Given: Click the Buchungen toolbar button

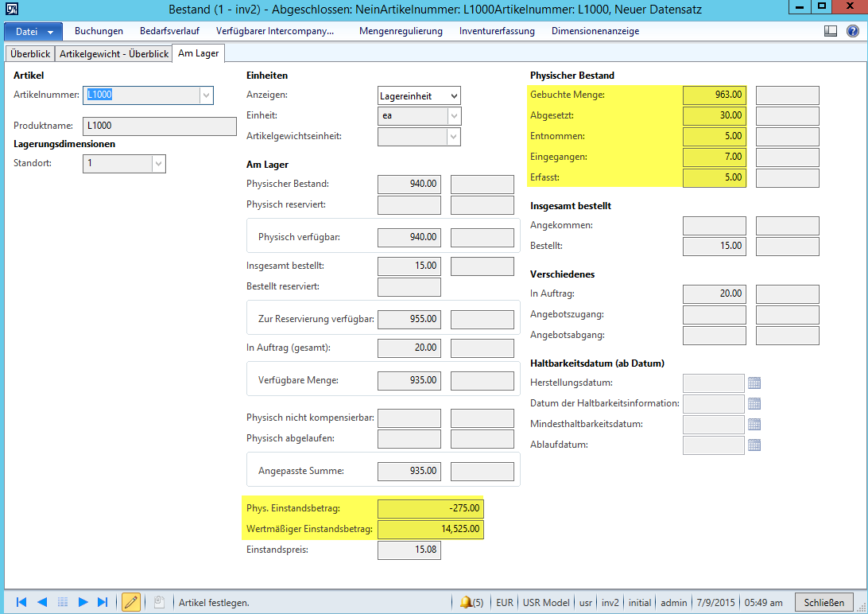Looking at the screenshot, I should (99, 31).
